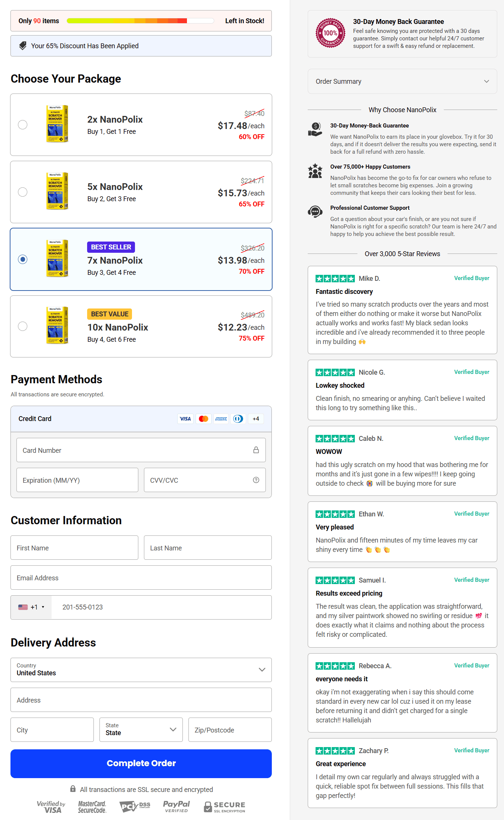Click the happy customers group icon
504x820 pixels.
[315, 171]
